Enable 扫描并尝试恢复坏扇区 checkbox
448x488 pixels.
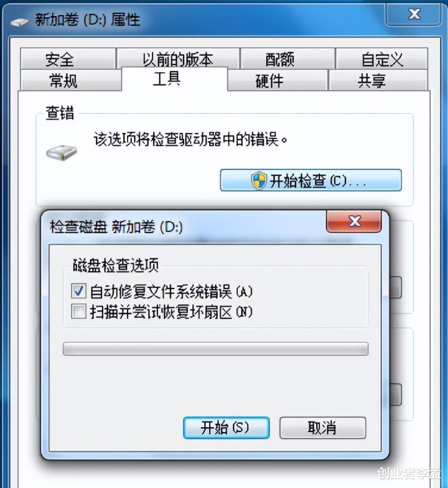(x=78, y=311)
